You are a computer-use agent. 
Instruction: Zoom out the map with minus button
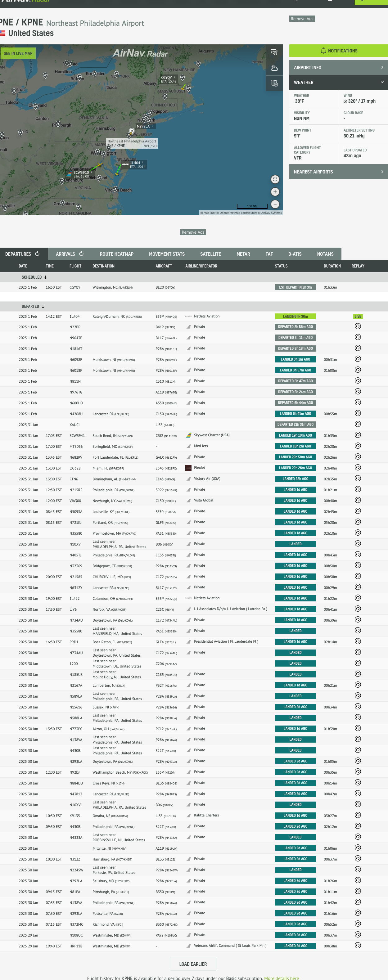(275, 204)
